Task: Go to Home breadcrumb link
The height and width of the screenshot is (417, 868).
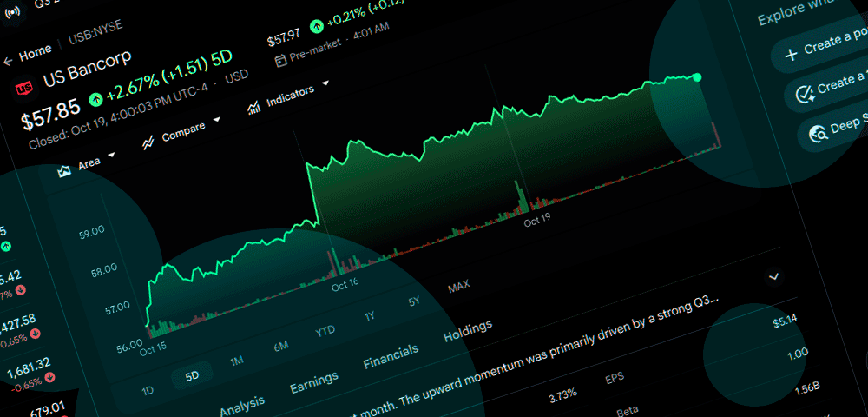Action: (x=36, y=54)
